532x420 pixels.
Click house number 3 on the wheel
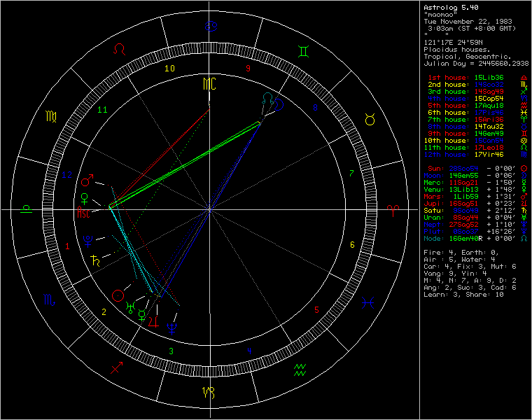click(171, 351)
